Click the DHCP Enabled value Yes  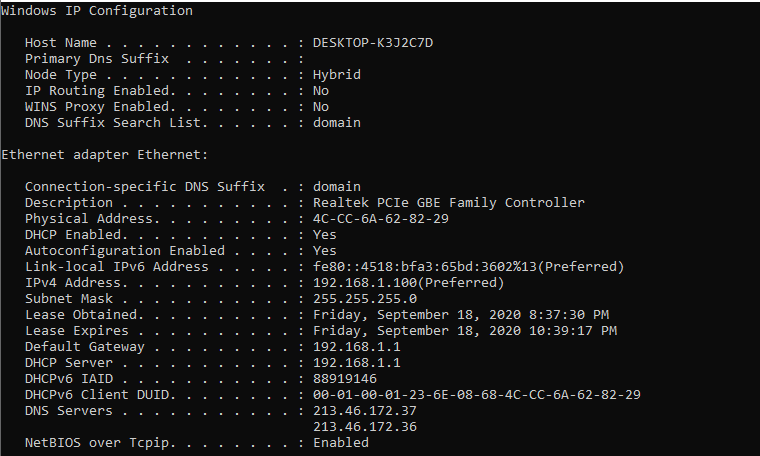tap(325, 235)
